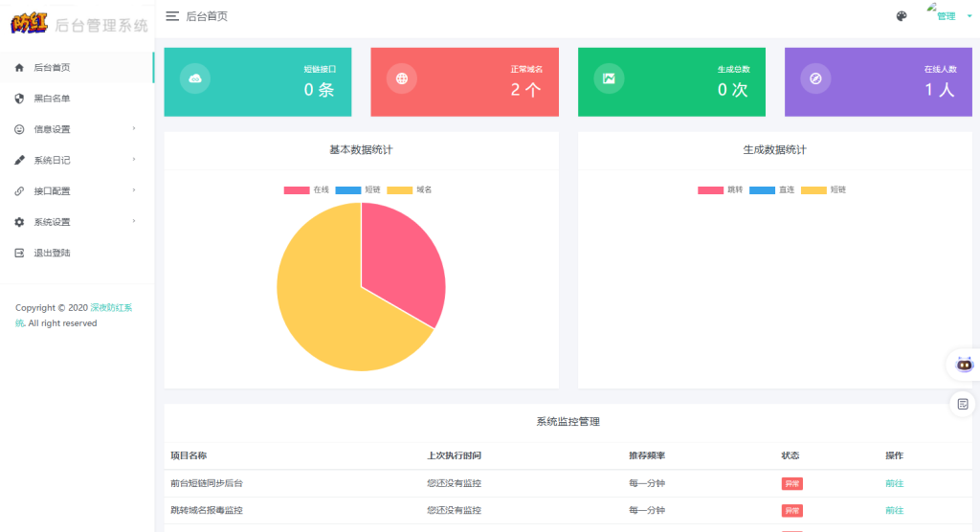Toggle 跳转 legend in 生成数据统计 chart
Screen dimensions: 980x532
click(720, 189)
